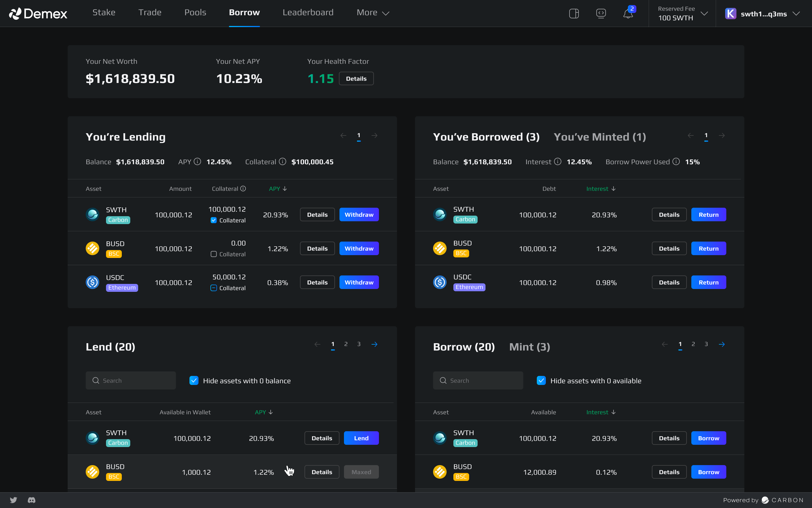
Task: Show the lending APY info icon
Action: pyautogui.click(x=197, y=162)
